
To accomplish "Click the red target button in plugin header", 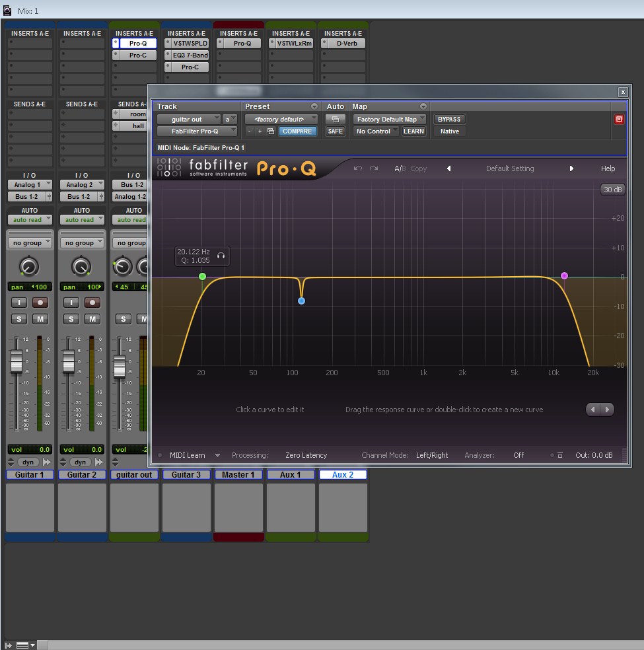I will (x=619, y=120).
